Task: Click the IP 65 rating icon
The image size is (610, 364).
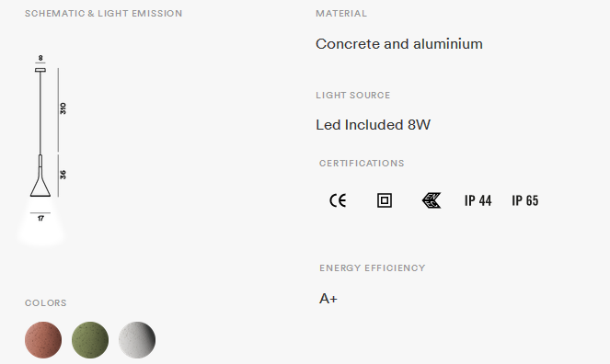Action: 525,200
